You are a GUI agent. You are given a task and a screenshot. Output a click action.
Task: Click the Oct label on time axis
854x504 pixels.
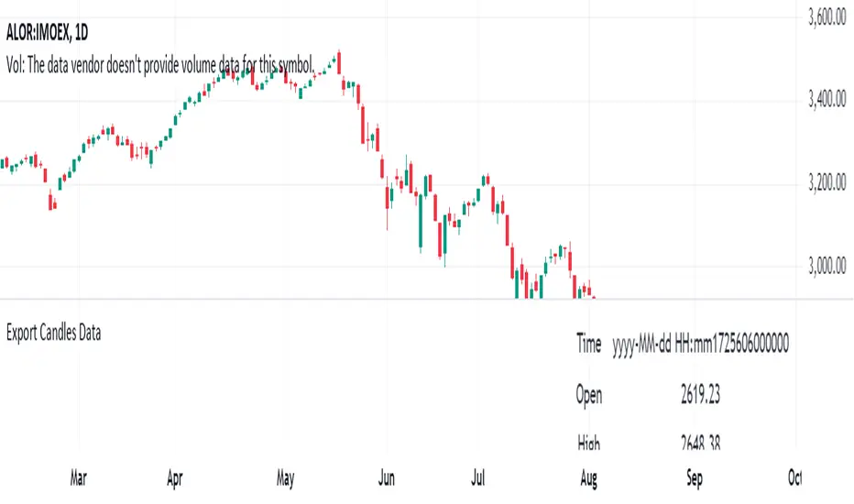tap(795, 477)
